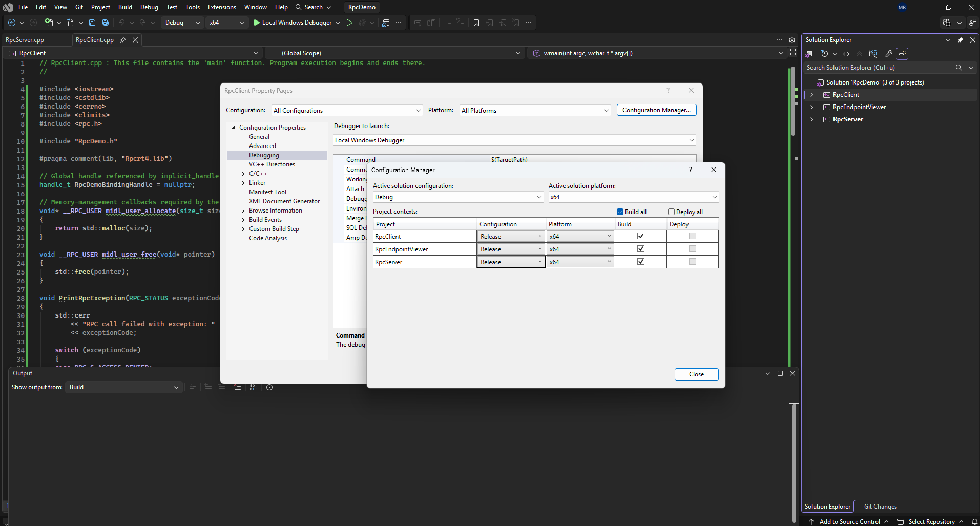The width and height of the screenshot is (980, 526).
Task: Select Advanced under Configuration Properties
Action: [262, 146]
